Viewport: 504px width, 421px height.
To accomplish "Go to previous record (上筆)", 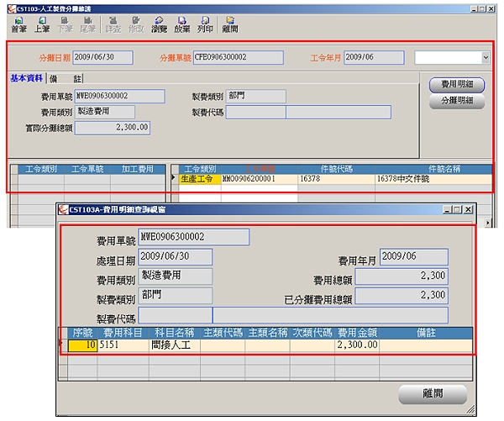I will point(42,25).
